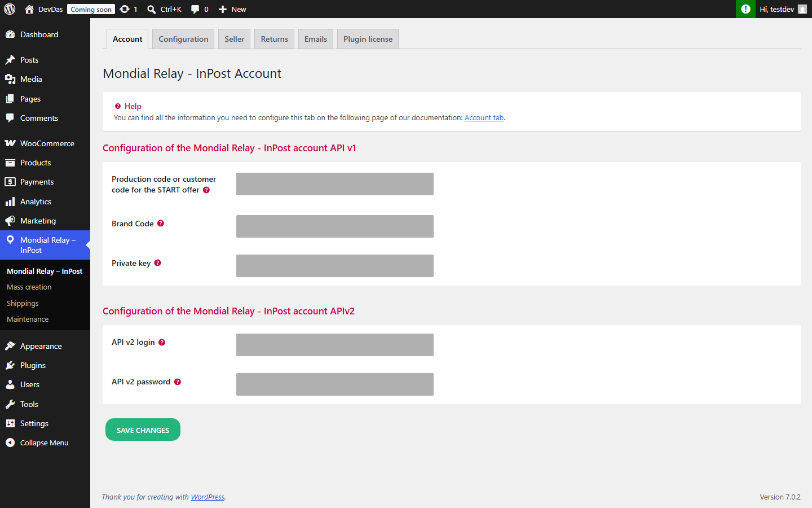Focus the Private key input field
Image resolution: width=812 pixels, height=508 pixels.
335,266
